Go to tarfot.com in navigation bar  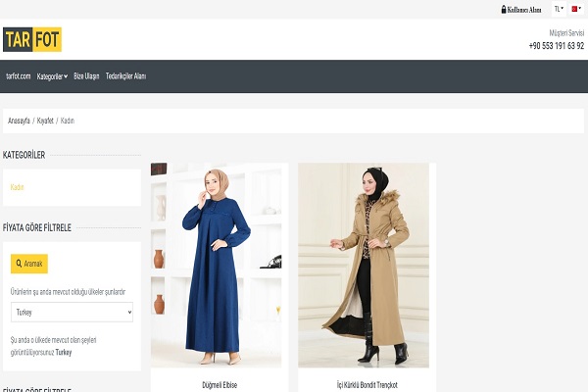(x=19, y=76)
